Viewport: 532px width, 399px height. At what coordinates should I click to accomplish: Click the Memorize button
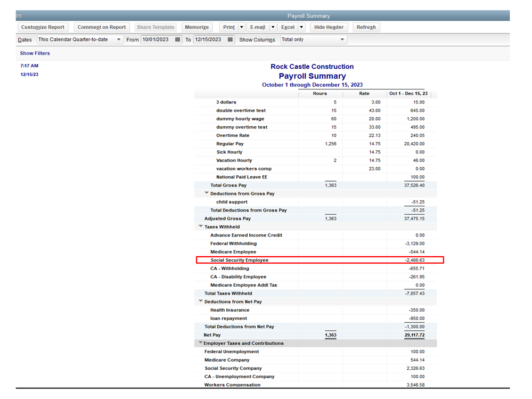pyautogui.click(x=197, y=27)
